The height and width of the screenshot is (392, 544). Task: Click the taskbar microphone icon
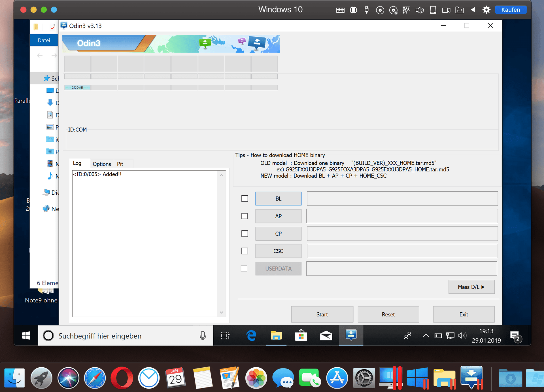[x=203, y=336]
